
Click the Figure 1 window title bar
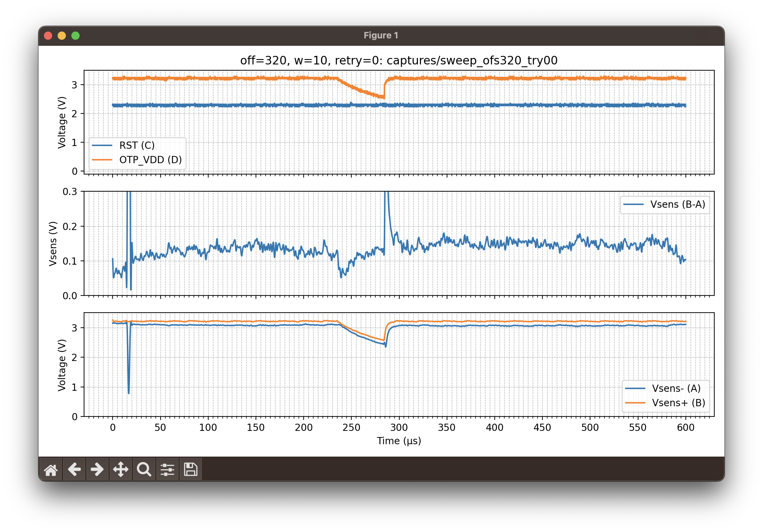click(x=381, y=36)
